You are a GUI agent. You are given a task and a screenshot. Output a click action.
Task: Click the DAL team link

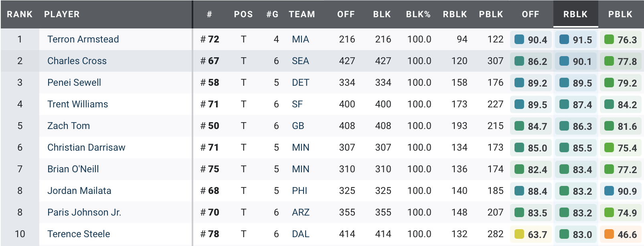point(300,234)
